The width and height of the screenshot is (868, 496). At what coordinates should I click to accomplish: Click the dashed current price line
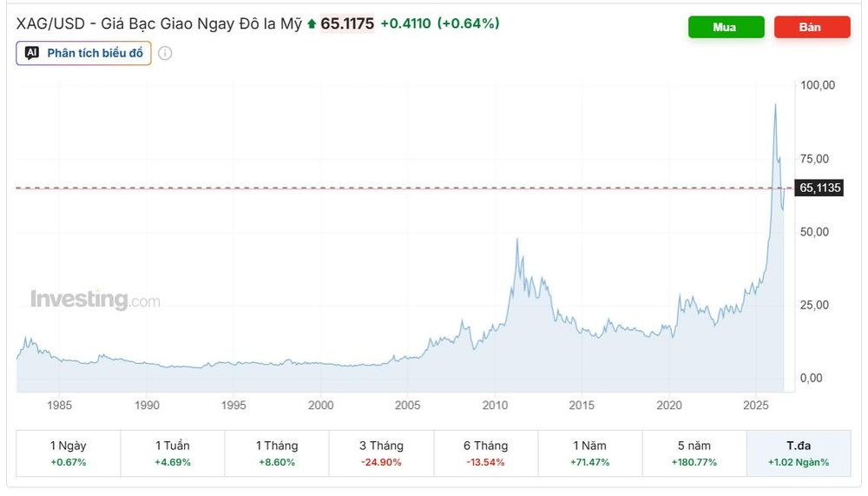pos(404,188)
